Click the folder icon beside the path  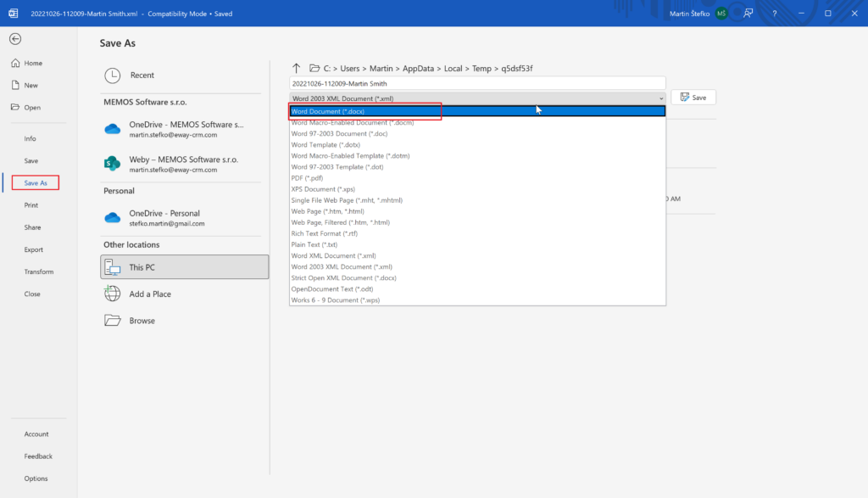click(x=314, y=68)
